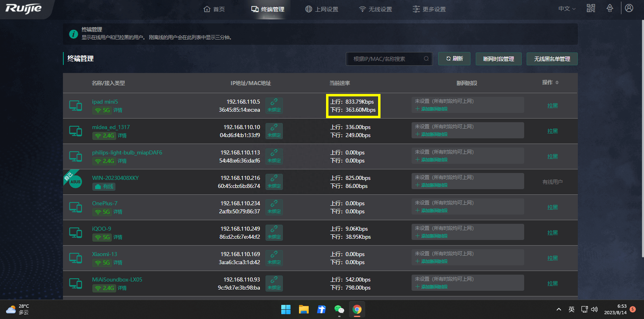Open the QR code icon
Image resolution: width=644 pixels, height=319 pixels.
pos(591,8)
